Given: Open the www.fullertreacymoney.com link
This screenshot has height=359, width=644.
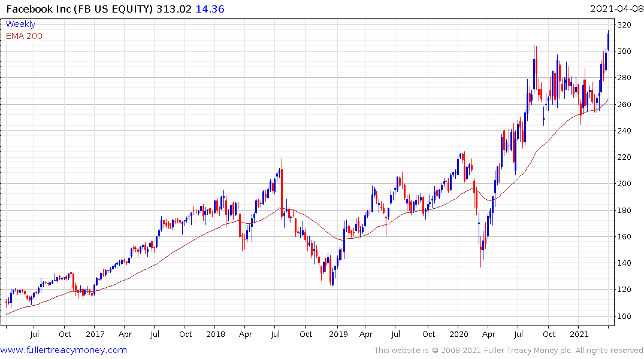Looking at the screenshot, I should (64, 350).
